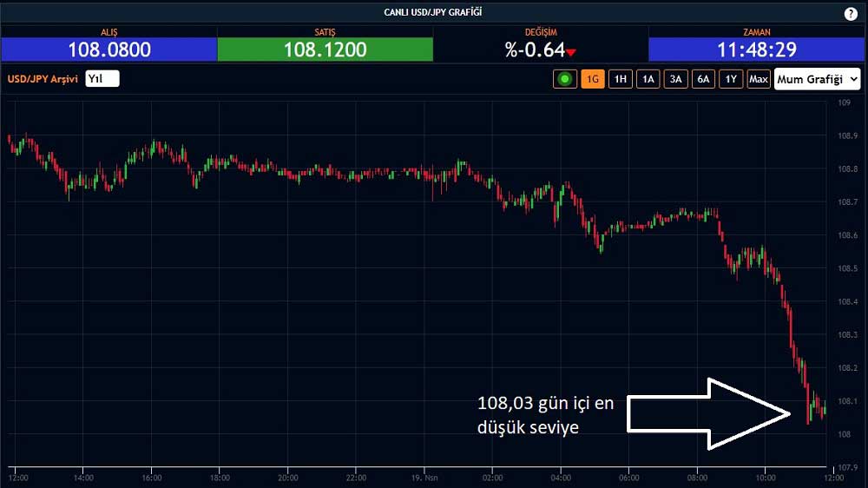Select the 1Y one-year range

[x=731, y=79]
